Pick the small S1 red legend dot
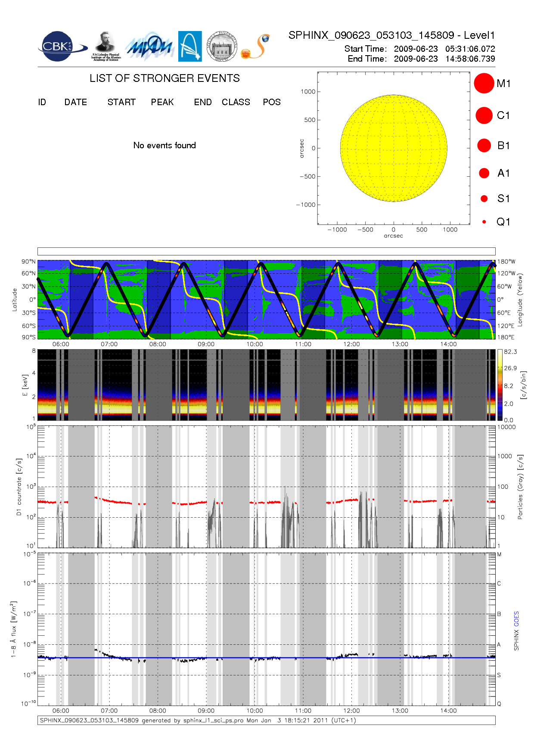This screenshot has width=534, height=756. (484, 199)
